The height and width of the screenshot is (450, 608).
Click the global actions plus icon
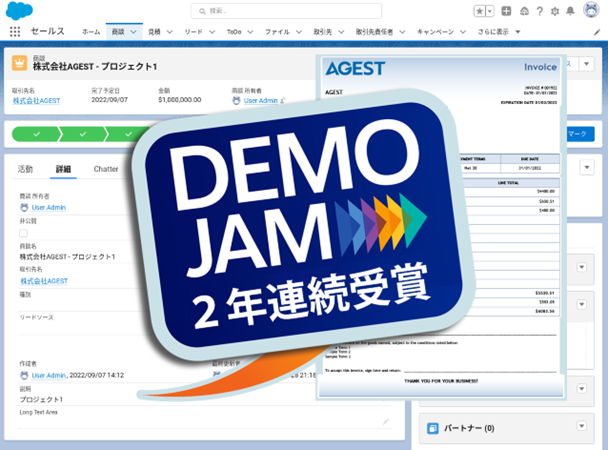[x=507, y=11]
